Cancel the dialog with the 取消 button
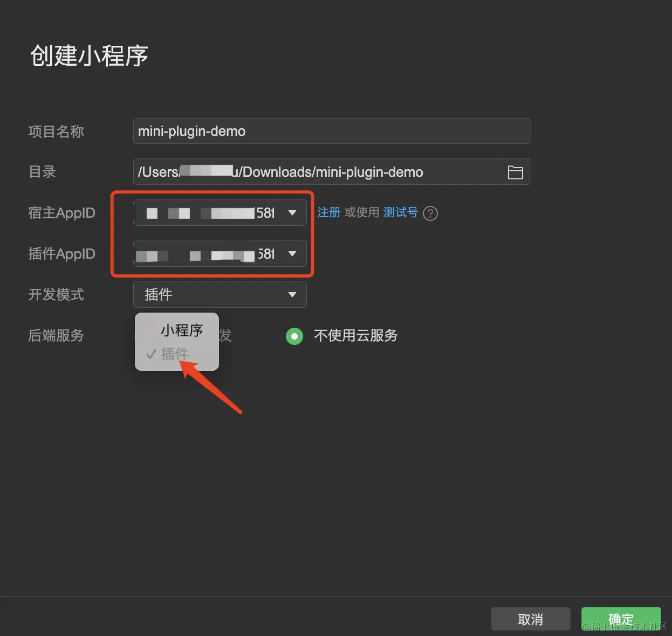Viewport: 672px width, 636px height. pyautogui.click(x=530, y=619)
